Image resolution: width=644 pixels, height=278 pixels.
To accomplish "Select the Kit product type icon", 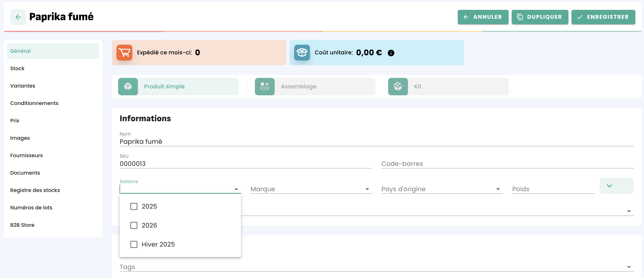I will (398, 86).
